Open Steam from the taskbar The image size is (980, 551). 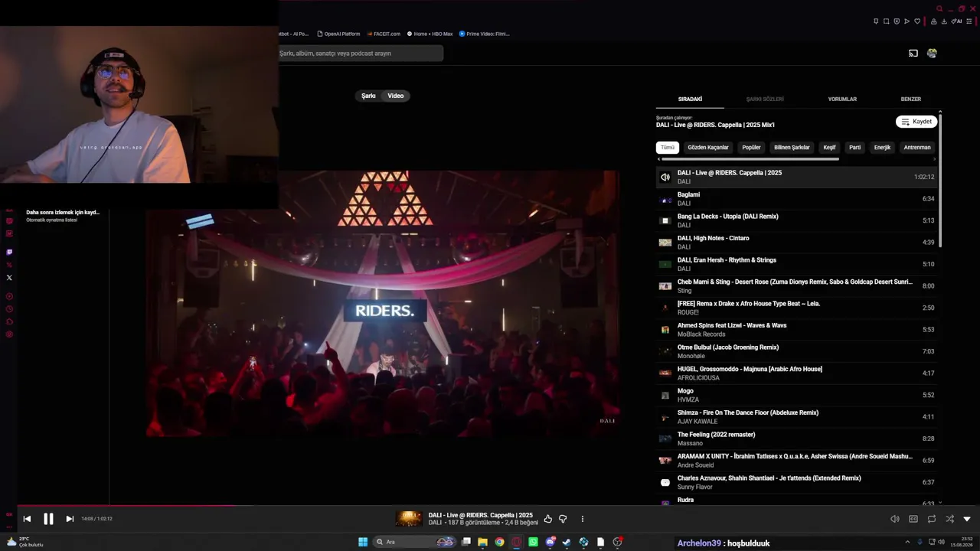tap(567, 542)
